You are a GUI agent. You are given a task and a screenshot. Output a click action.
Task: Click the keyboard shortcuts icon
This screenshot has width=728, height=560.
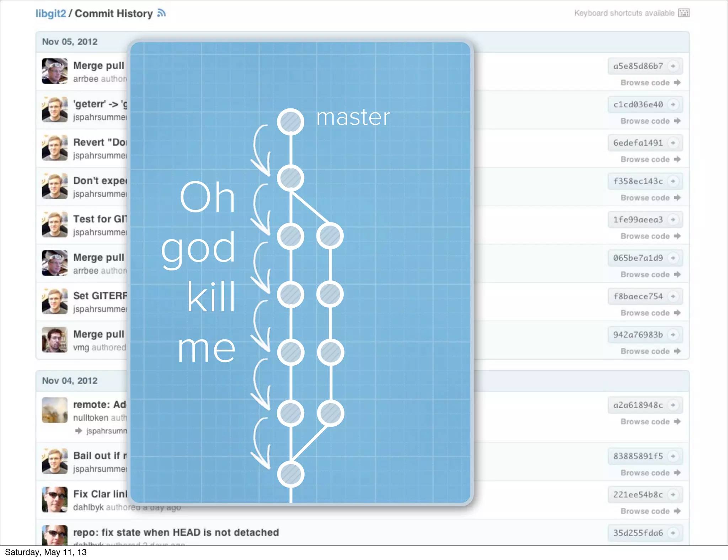pyautogui.click(x=684, y=13)
